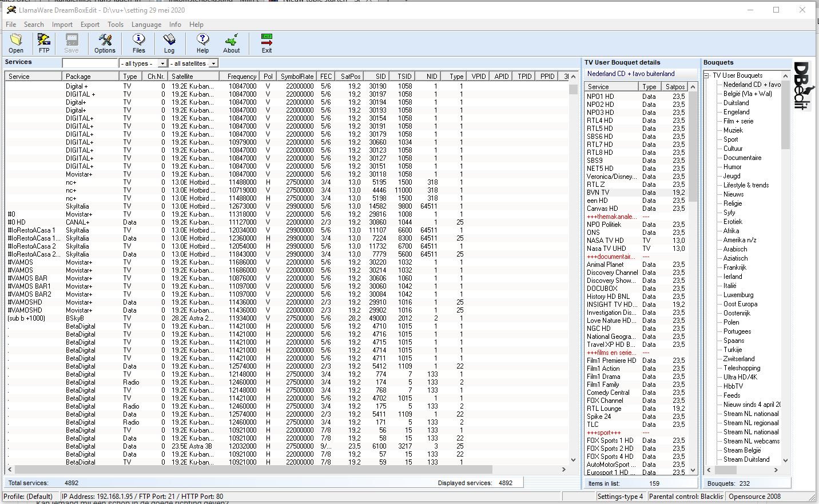
Task: Sort bouquet list by Satpos column header
Action: [675, 86]
